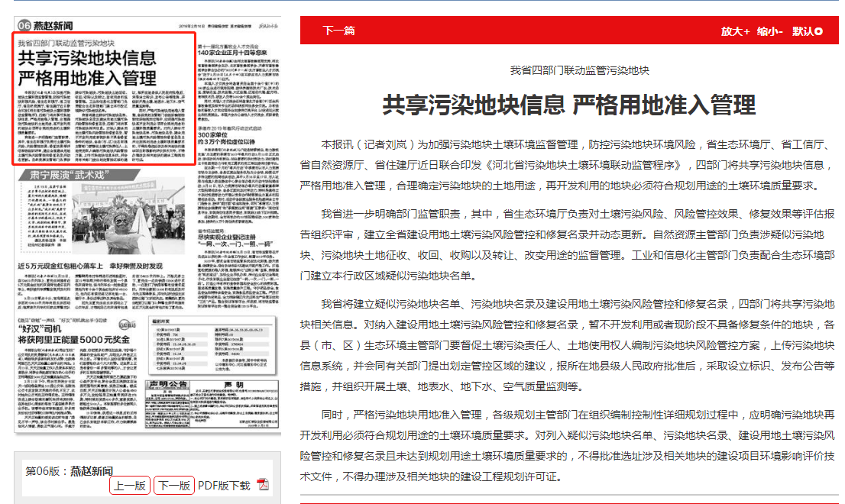Viewport: 845px width, 504px height.
Task: Reset font size with 默认
Action: (802, 31)
